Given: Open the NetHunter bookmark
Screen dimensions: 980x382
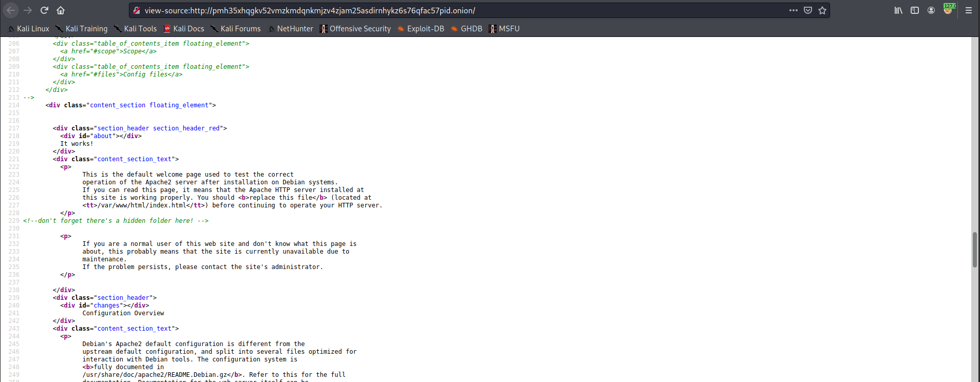Looking at the screenshot, I should coord(291,29).
